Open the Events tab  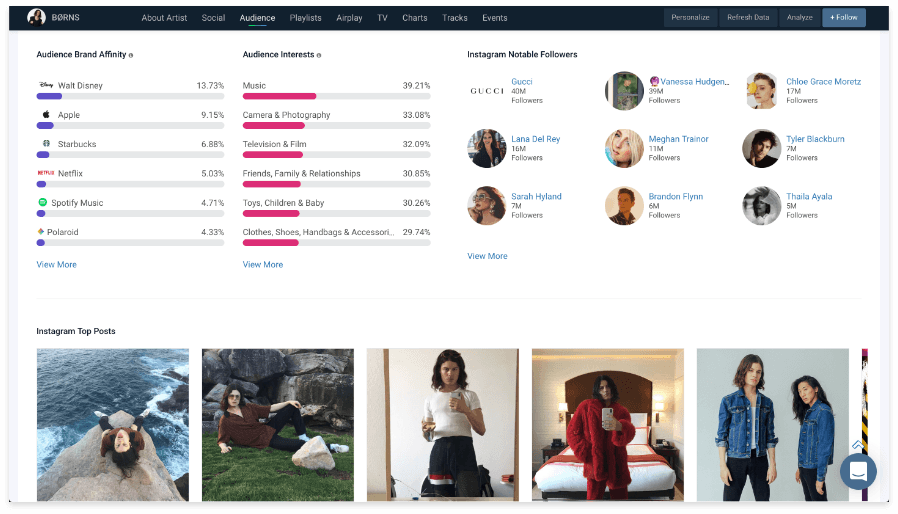pos(495,18)
